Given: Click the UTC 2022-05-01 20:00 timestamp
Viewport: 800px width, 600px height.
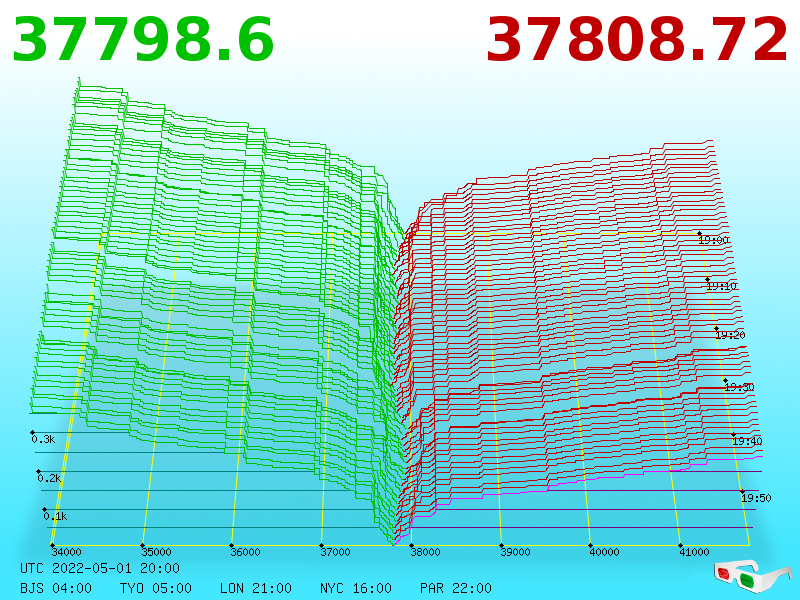Looking at the screenshot, I should 100,568.
